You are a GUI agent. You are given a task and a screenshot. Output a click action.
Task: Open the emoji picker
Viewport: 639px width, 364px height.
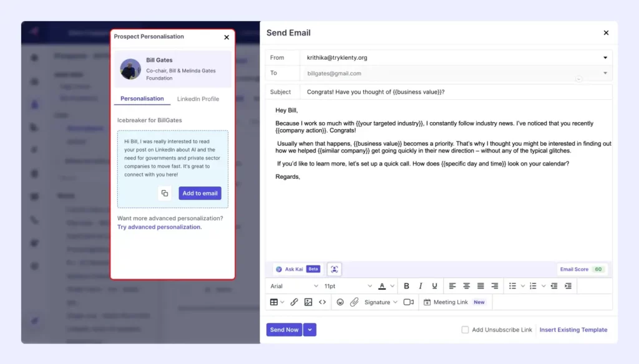340,302
